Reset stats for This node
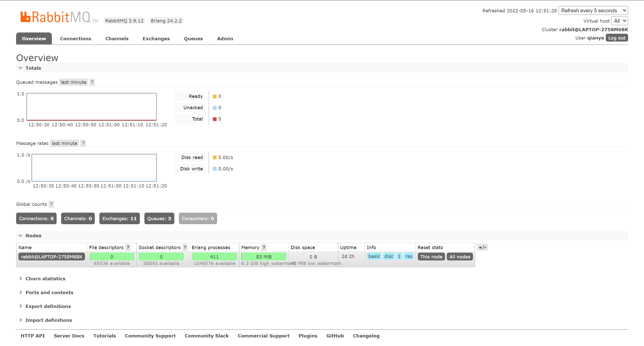Image resolution: width=644 pixels, height=346 pixels. 431,257
